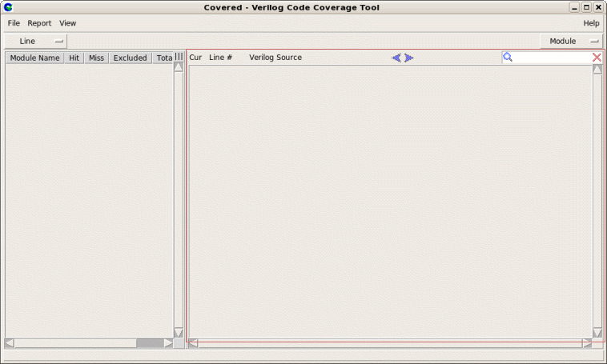Maximize the Covered window

pyautogui.click(x=586, y=7)
